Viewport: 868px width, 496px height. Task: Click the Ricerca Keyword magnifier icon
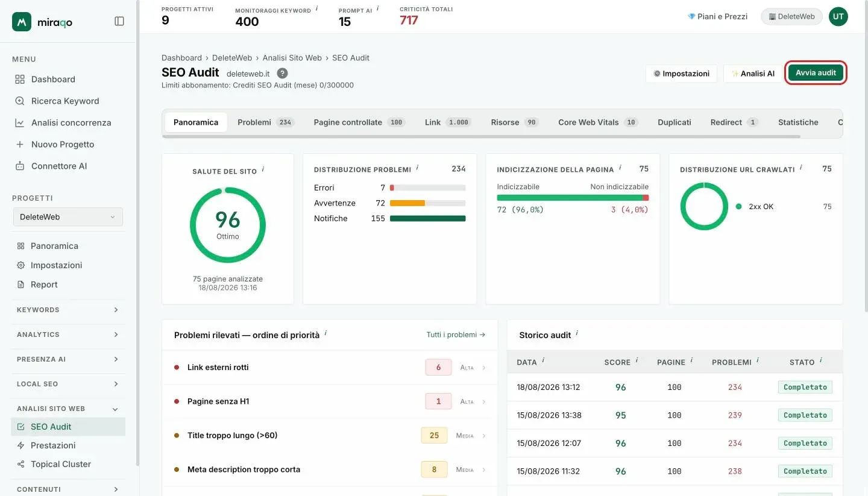click(x=20, y=101)
